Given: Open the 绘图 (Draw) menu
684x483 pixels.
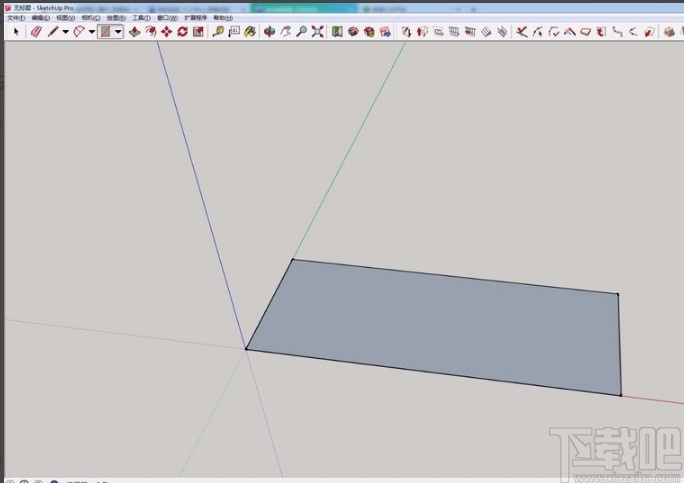Looking at the screenshot, I should pos(116,18).
